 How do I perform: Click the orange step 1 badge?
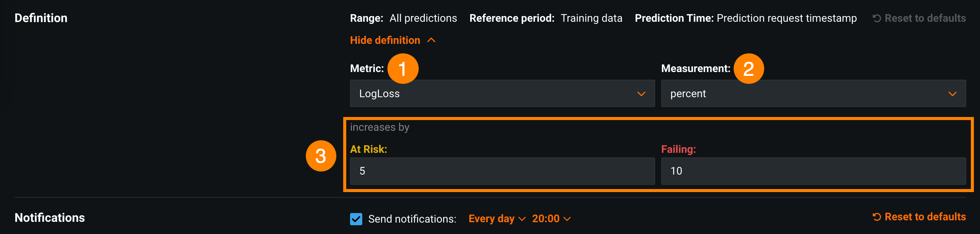(403, 69)
